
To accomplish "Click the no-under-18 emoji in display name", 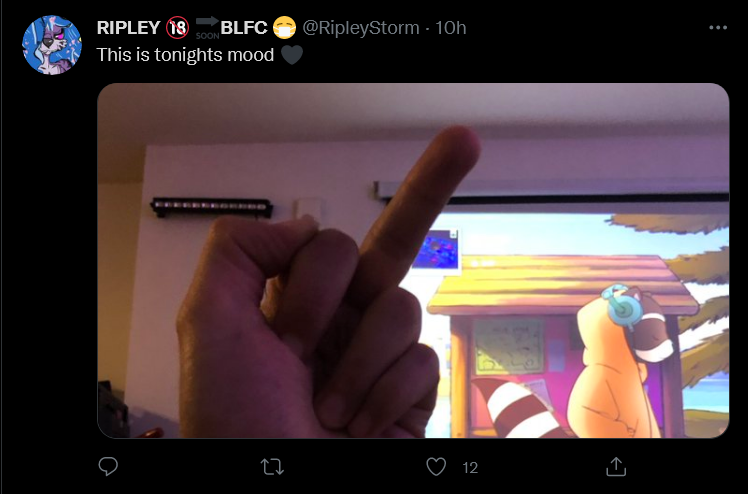I will pyautogui.click(x=177, y=28).
